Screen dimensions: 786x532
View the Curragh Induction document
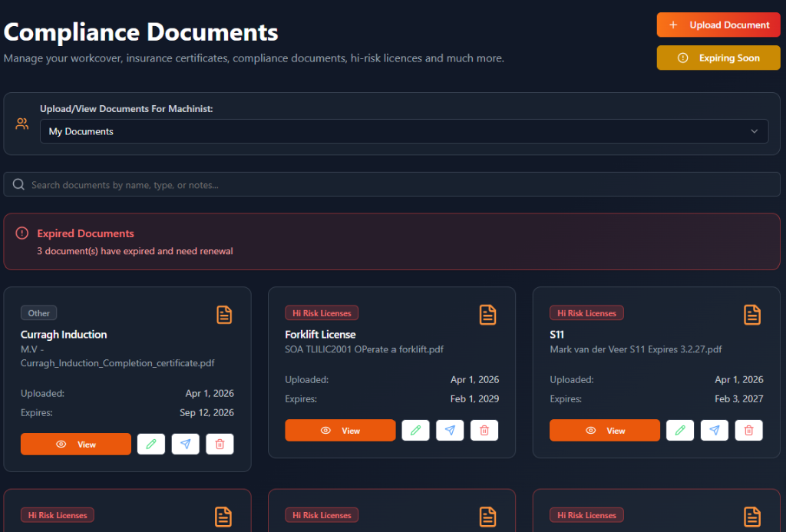(x=76, y=444)
